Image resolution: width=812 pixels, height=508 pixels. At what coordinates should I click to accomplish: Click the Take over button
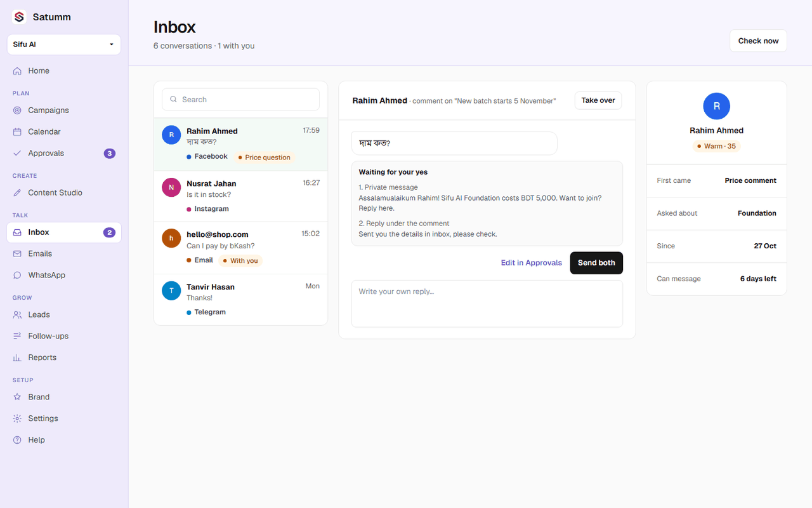click(x=598, y=100)
